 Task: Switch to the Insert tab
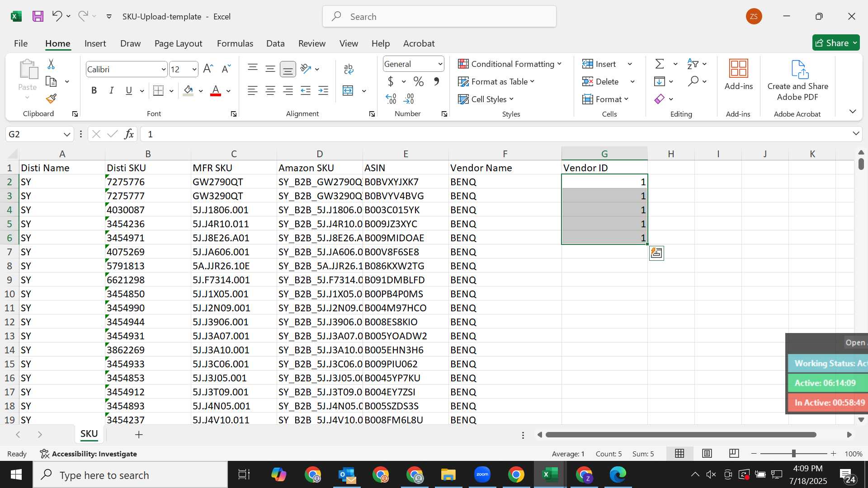(95, 43)
